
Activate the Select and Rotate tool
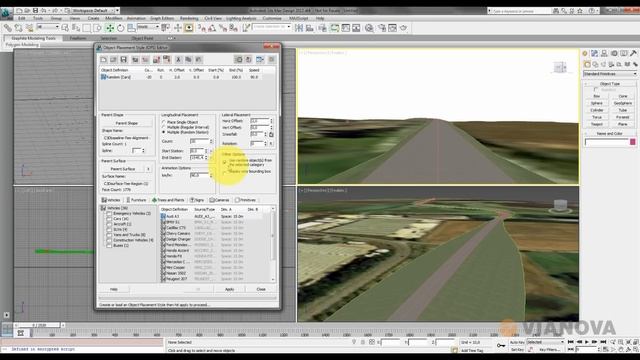click(x=120, y=28)
